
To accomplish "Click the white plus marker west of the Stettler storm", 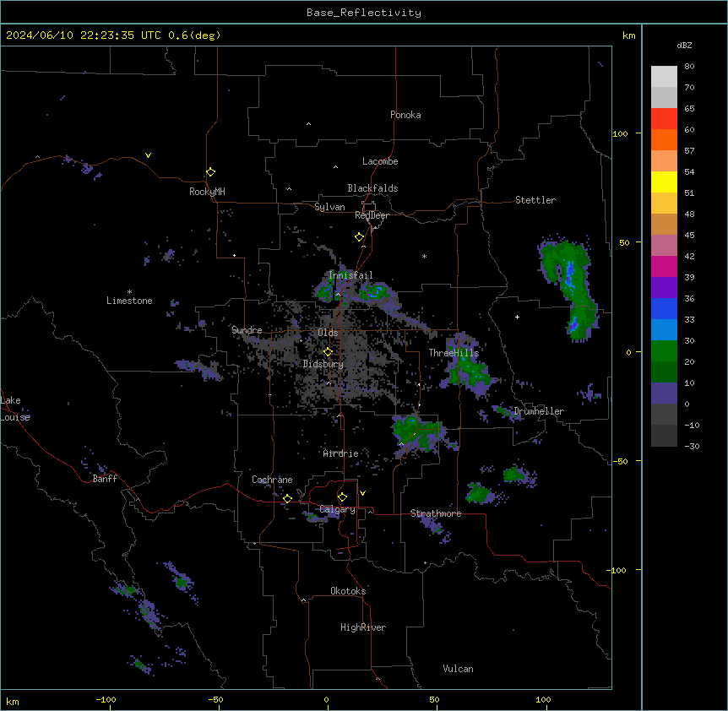I will click(517, 317).
